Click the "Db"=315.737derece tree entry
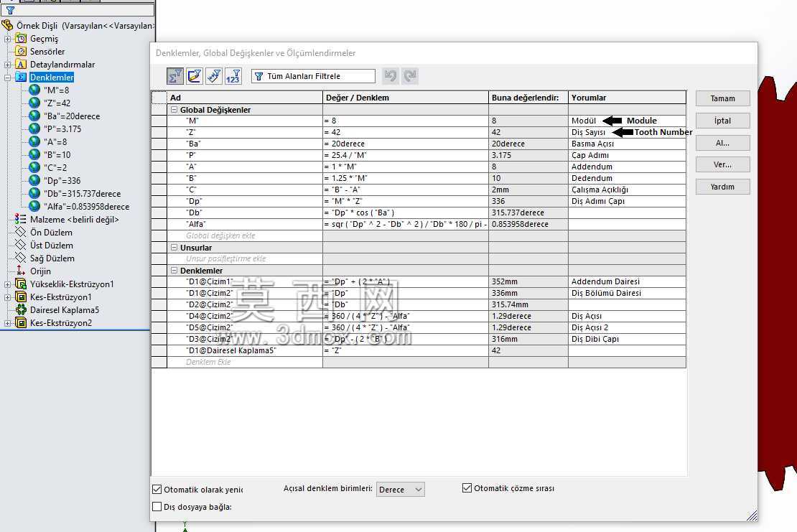The width and height of the screenshot is (797, 532). coord(83,194)
